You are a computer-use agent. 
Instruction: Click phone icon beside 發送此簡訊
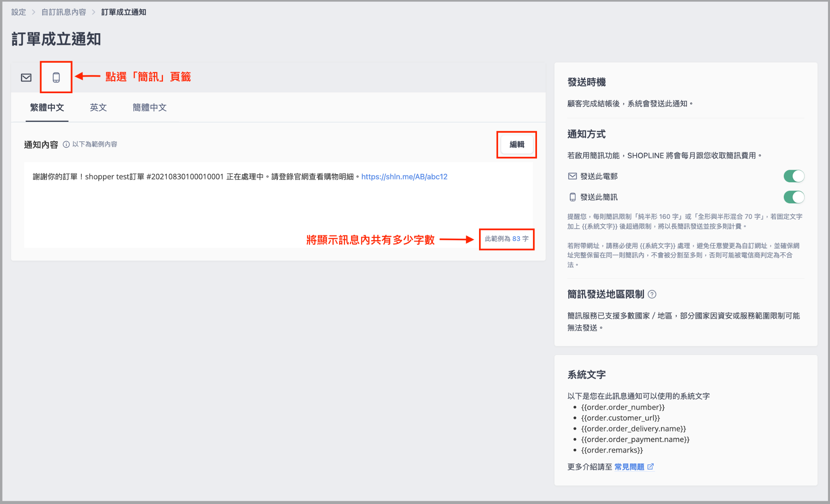click(x=573, y=197)
